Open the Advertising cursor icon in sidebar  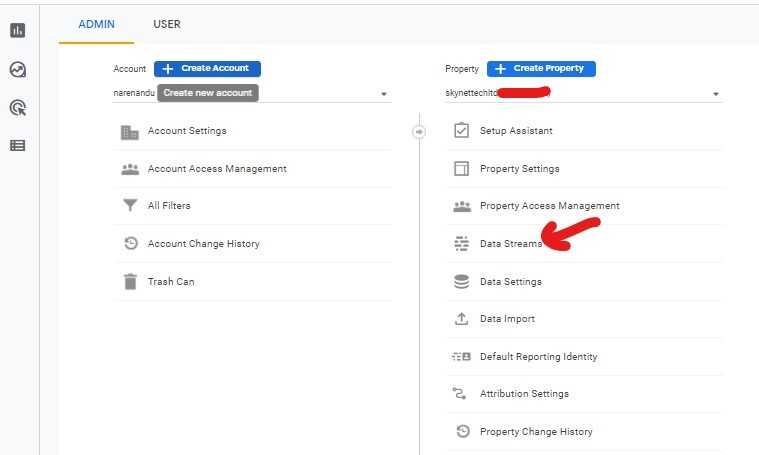coord(18,107)
